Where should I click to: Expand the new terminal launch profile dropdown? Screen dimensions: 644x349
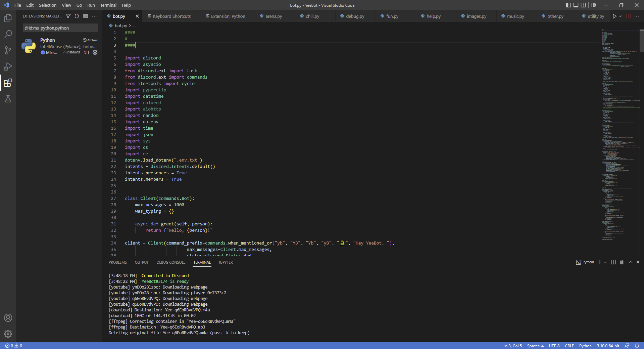[x=605, y=262]
